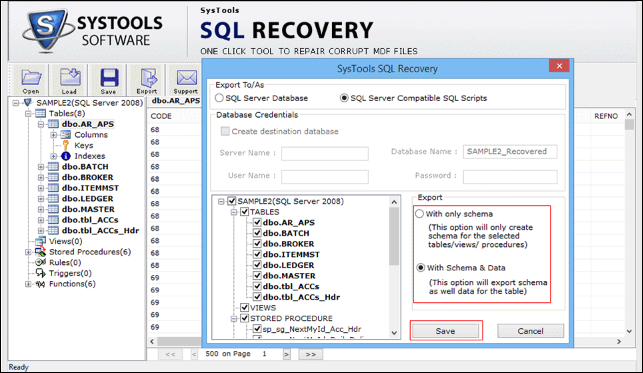643x373 pixels.
Task: Expand Indexes node under dbo.AR_APS
Action: point(54,156)
